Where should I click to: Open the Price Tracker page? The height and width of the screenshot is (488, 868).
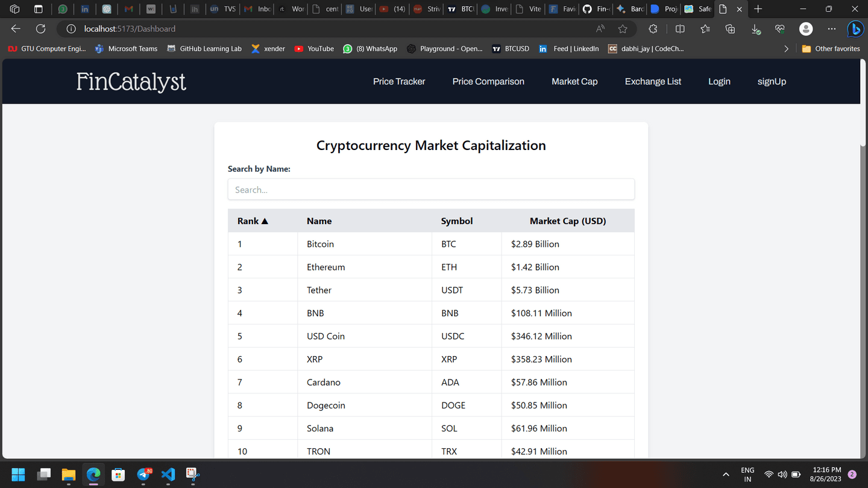(399, 81)
